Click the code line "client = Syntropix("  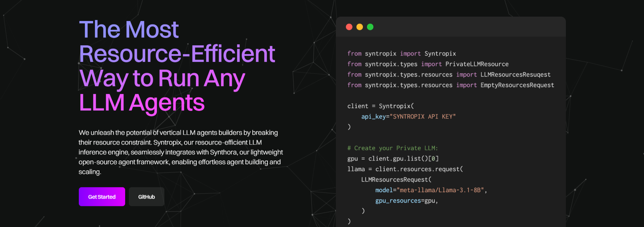pos(381,106)
